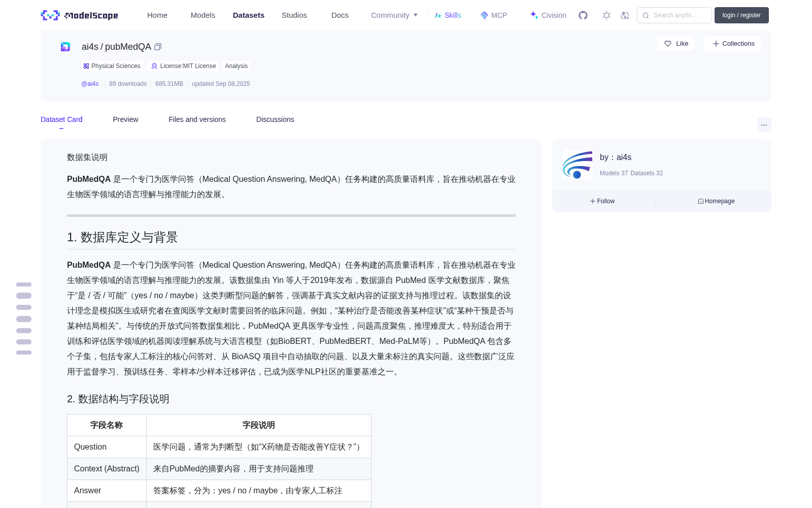Toggle the light/dark theme icon
Screen dimensions: 812x508
pos(606,15)
